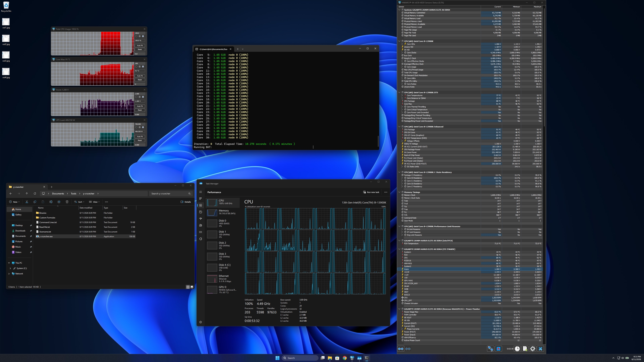Image resolution: width=644 pixels, height=362 pixels.
Task: Click Search y-cruncher field in Explorer
Action: (x=171, y=194)
